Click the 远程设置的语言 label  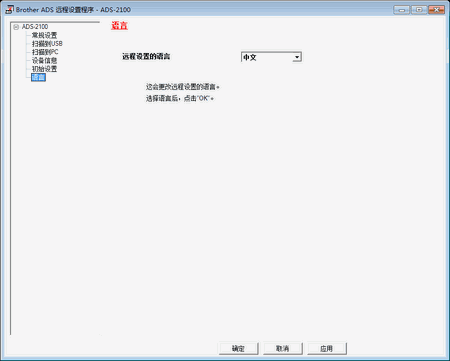(x=146, y=57)
